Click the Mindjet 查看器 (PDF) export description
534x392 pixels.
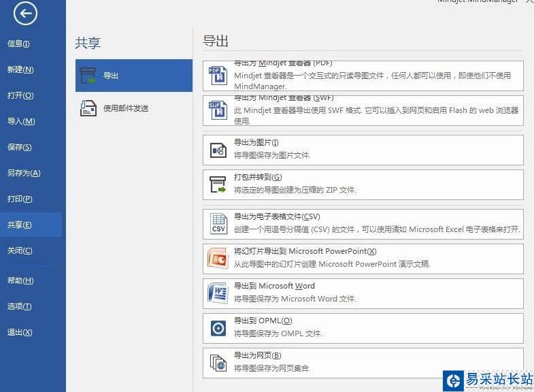tap(373, 81)
